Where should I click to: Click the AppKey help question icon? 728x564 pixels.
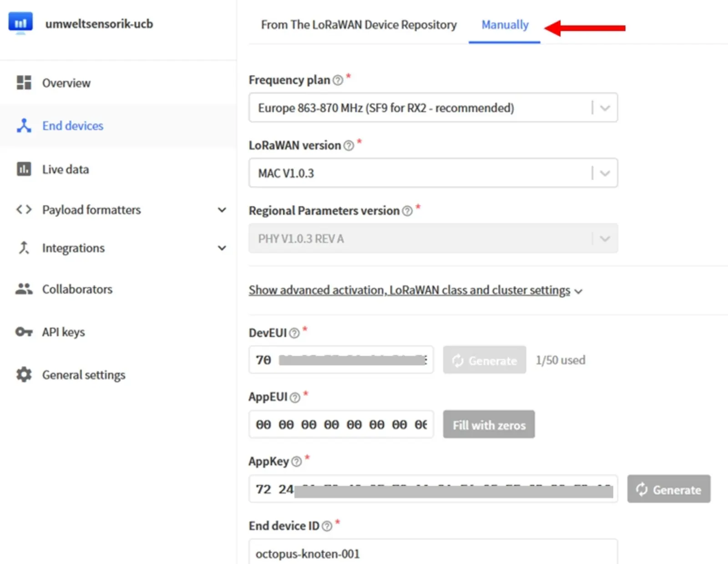coord(296,462)
